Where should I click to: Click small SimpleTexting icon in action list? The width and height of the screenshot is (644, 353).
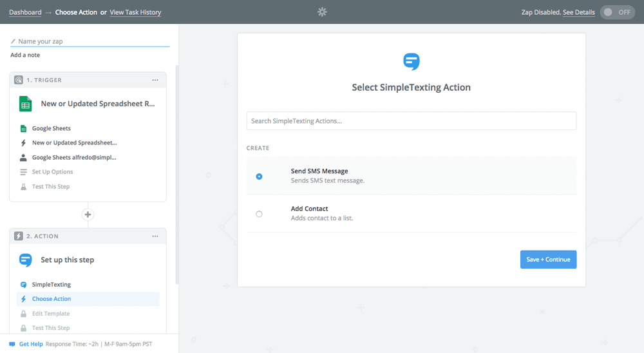point(23,285)
